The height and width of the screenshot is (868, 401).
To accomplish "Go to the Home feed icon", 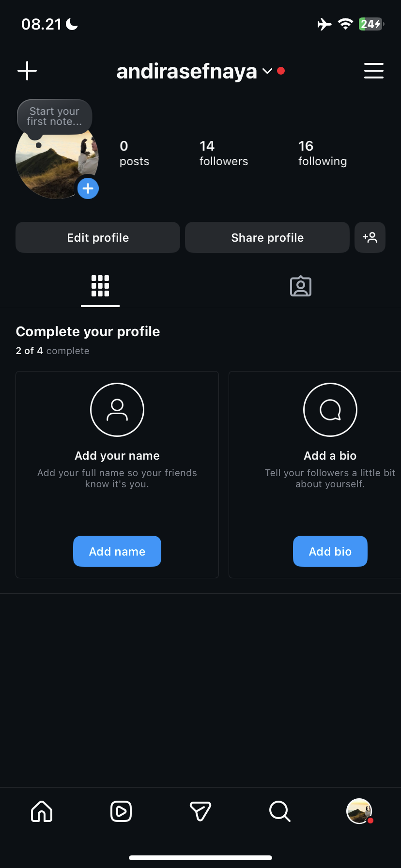I will [x=42, y=811].
